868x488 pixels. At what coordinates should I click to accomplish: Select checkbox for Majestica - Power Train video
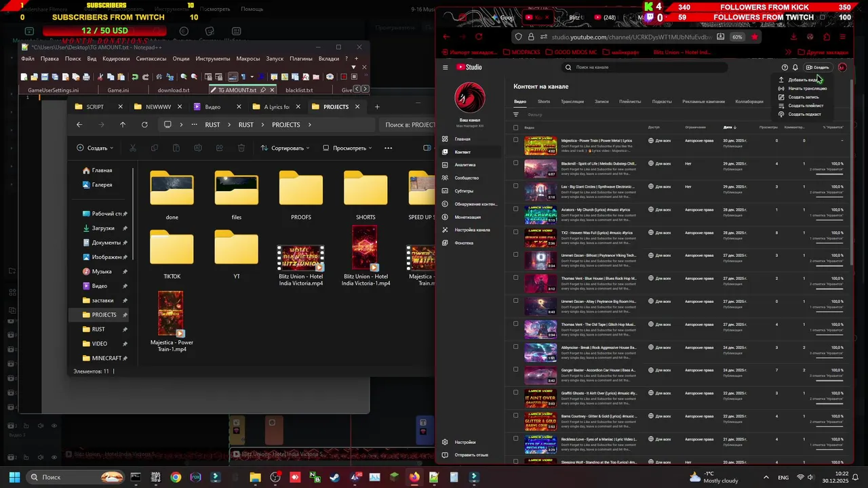coord(515,140)
